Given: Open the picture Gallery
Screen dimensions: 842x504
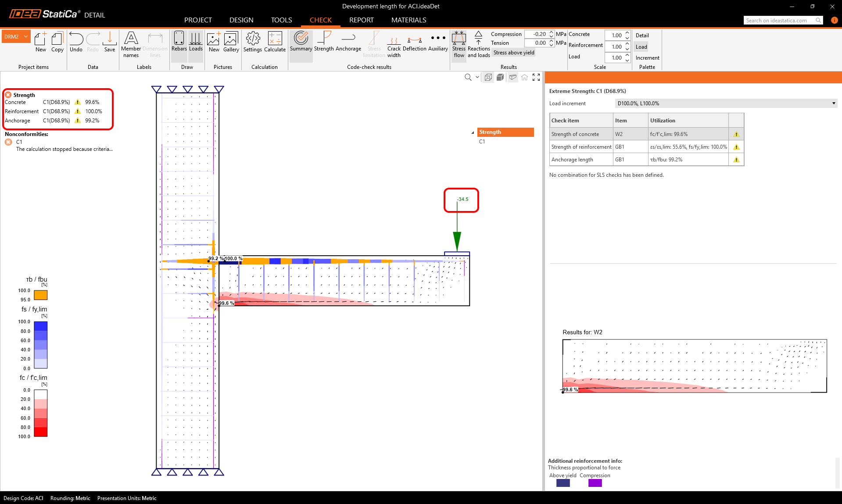Looking at the screenshot, I should (231, 42).
